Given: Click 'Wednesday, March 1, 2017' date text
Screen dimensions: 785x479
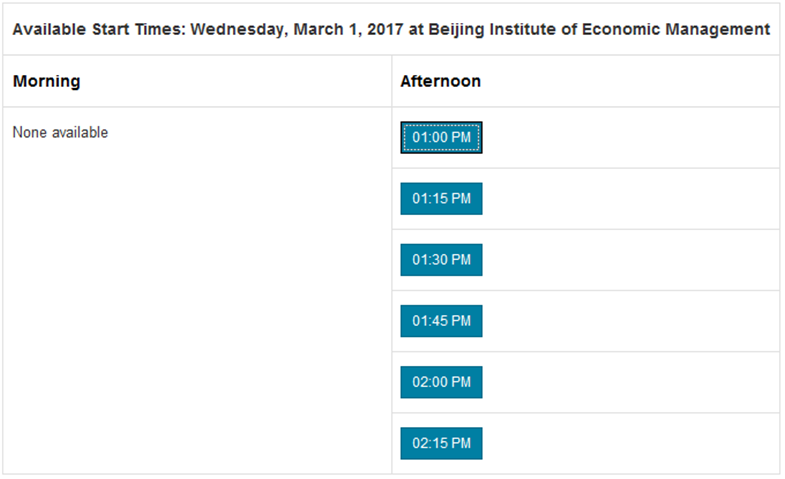Looking at the screenshot, I should [297, 29].
